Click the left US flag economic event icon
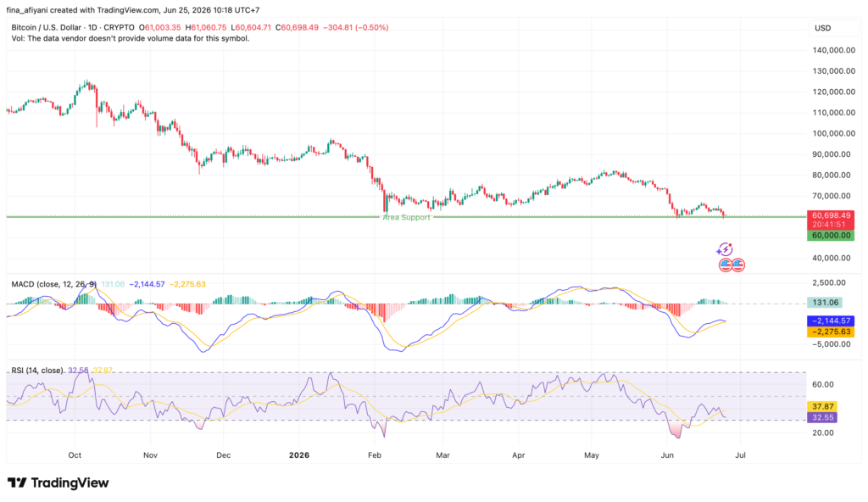This screenshot has width=868, height=502. [726, 265]
